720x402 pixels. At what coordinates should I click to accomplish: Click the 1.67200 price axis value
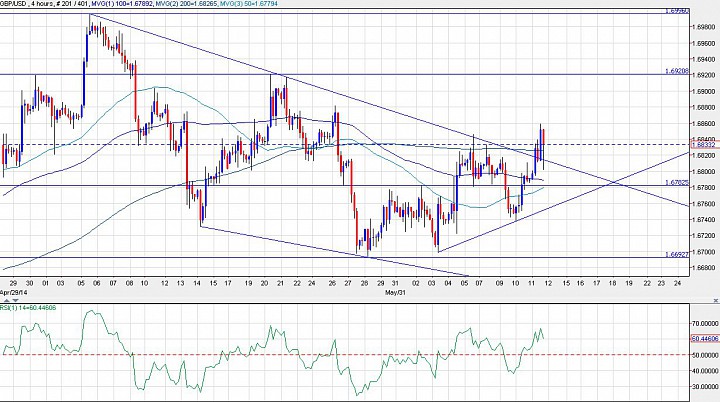pos(703,236)
